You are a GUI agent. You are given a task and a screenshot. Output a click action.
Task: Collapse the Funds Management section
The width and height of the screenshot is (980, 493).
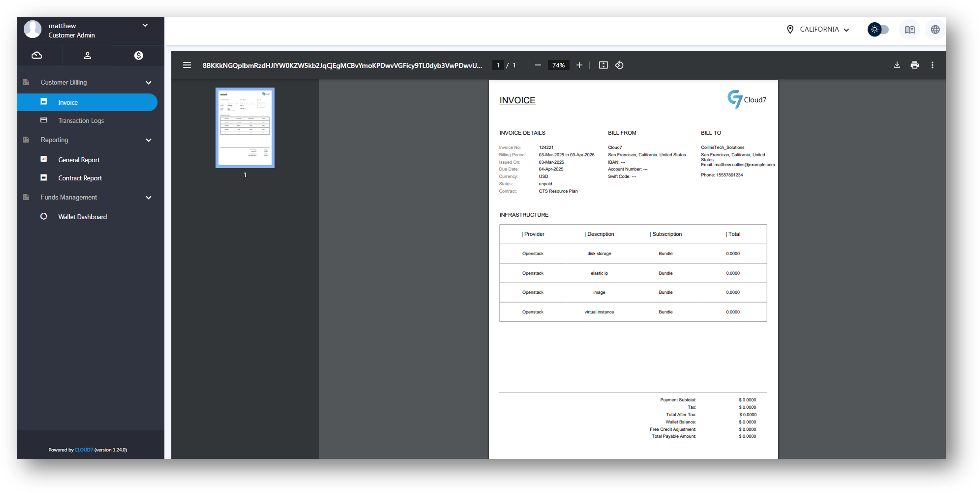148,197
